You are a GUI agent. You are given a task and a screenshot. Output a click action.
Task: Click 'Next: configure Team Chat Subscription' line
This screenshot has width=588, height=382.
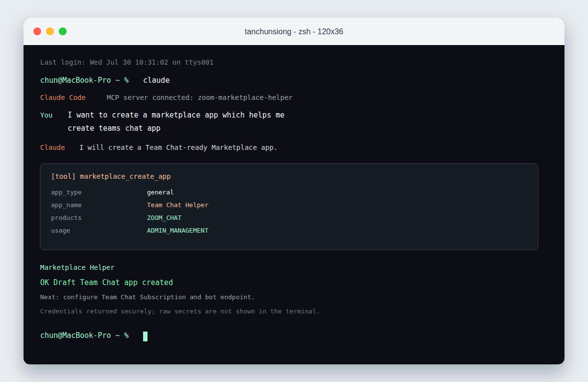(147, 297)
